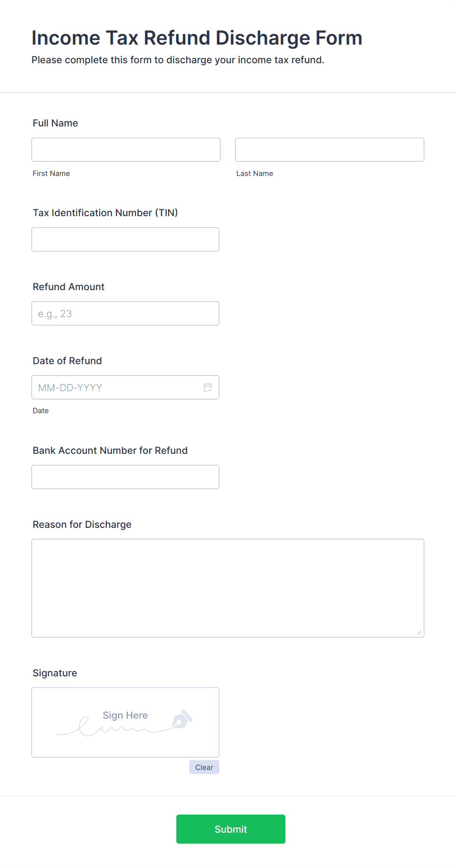Click the textarea resize handle corner

pos(419,633)
